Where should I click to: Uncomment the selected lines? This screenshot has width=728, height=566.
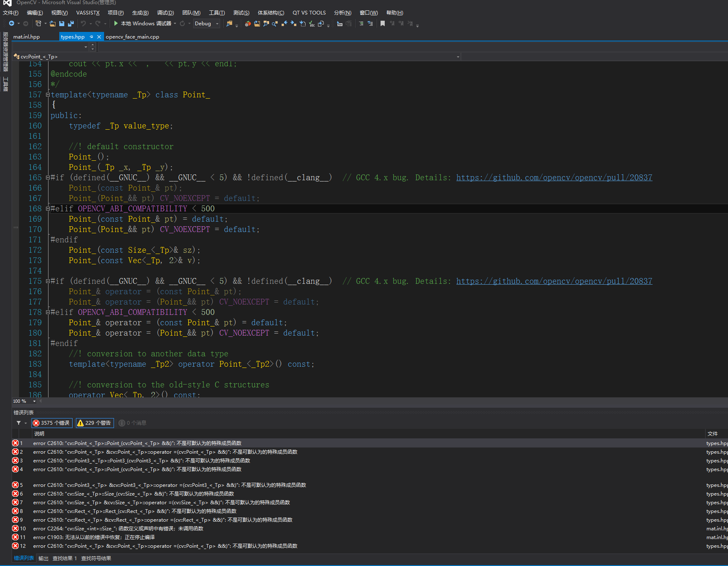tap(370, 24)
